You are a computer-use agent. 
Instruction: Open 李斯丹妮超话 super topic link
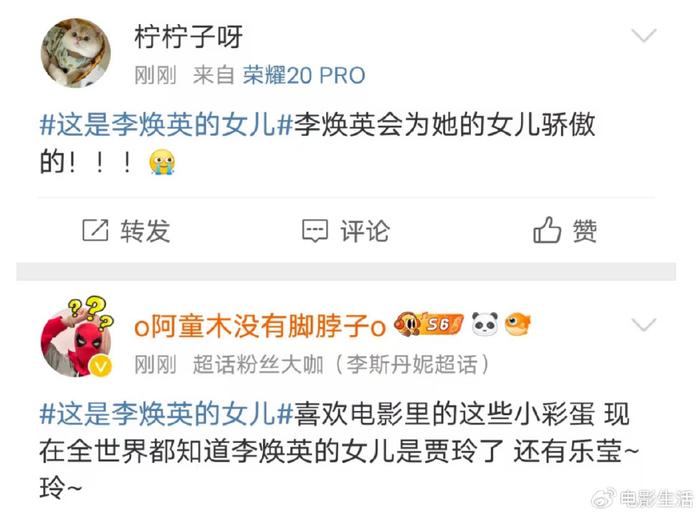pyautogui.click(x=412, y=364)
